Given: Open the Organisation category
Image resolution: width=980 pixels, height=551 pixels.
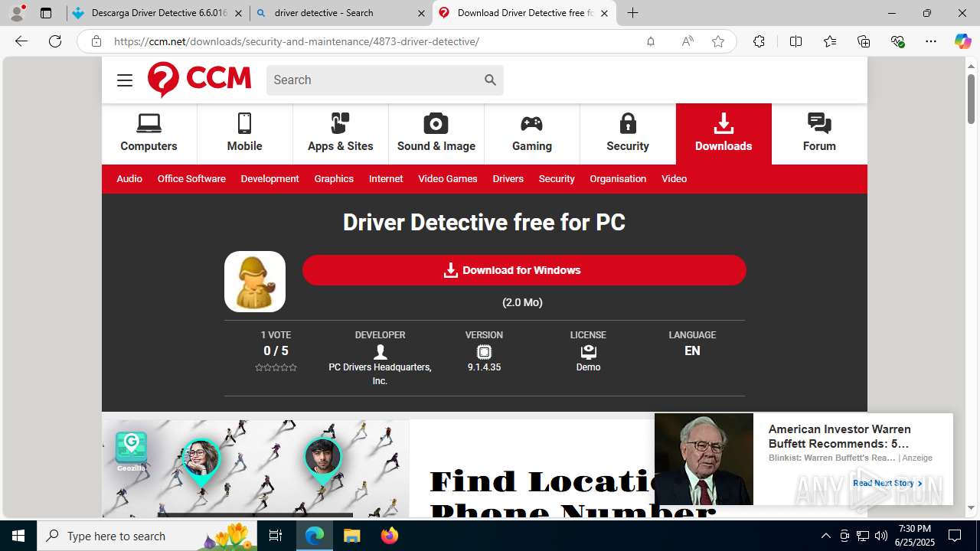Looking at the screenshot, I should (x=618, y=178).
